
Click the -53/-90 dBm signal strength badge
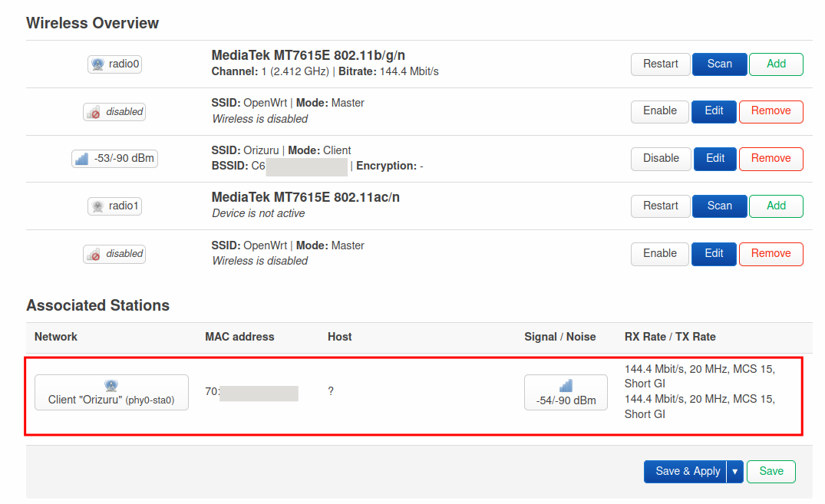point(114,159)
